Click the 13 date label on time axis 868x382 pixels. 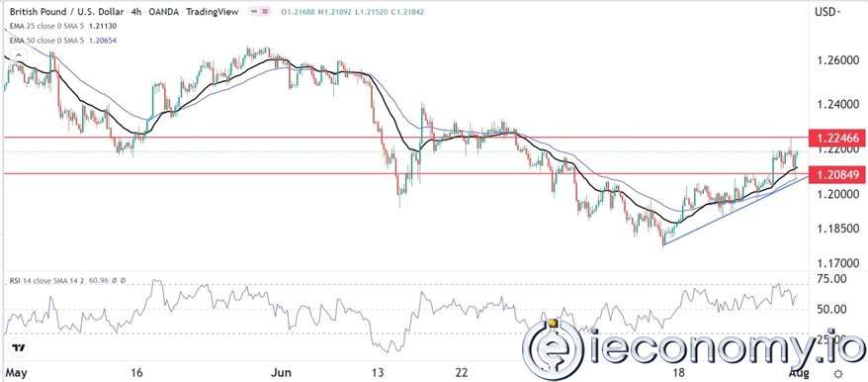pyautogui.click(x=379, y=372)
